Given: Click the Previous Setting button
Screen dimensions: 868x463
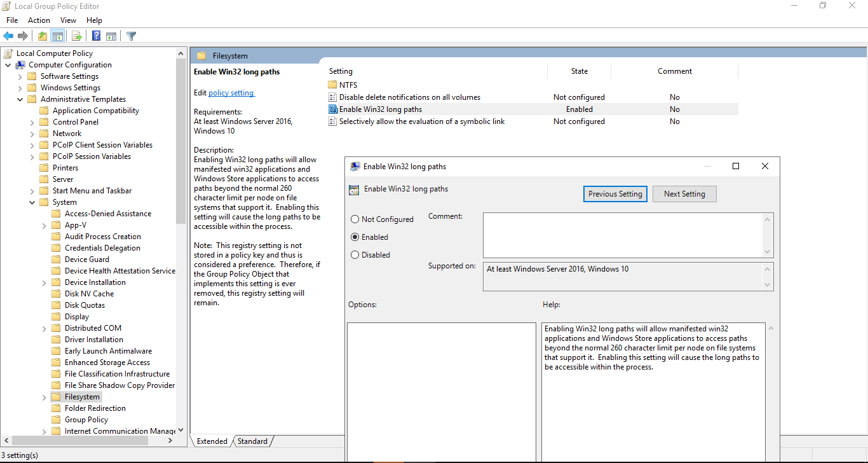Looking at the screenshot, I should point(614,193).
